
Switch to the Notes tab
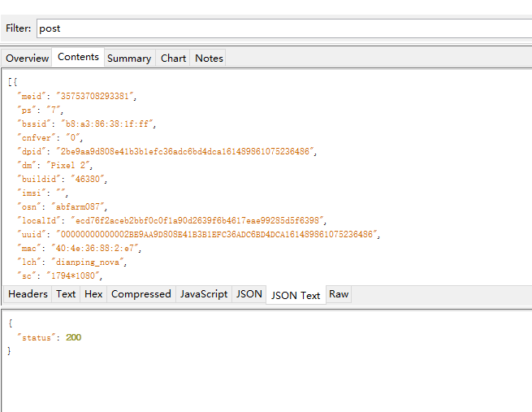coord(209,58)
